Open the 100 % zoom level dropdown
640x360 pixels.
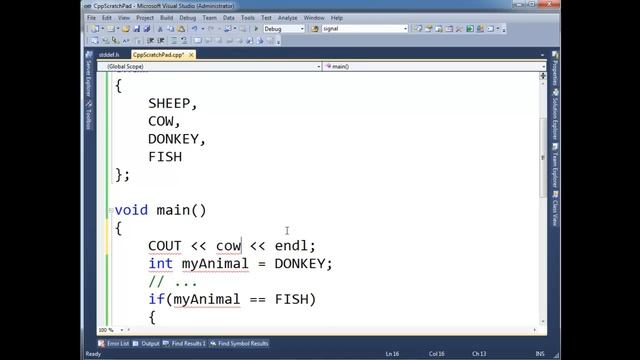122,330
